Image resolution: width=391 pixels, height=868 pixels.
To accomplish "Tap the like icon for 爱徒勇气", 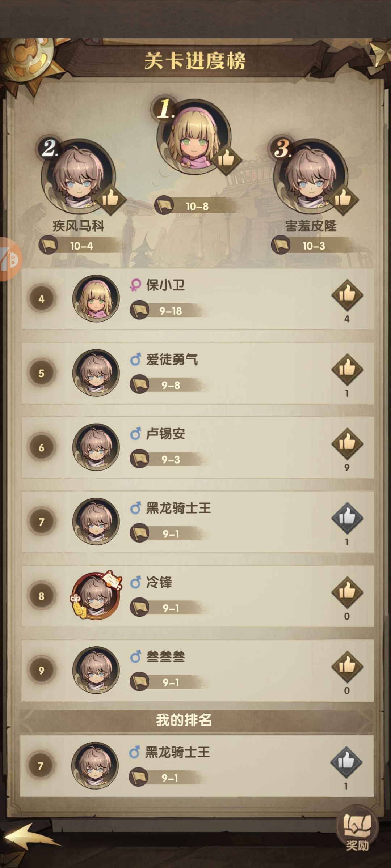I will [x=347, y=369].
